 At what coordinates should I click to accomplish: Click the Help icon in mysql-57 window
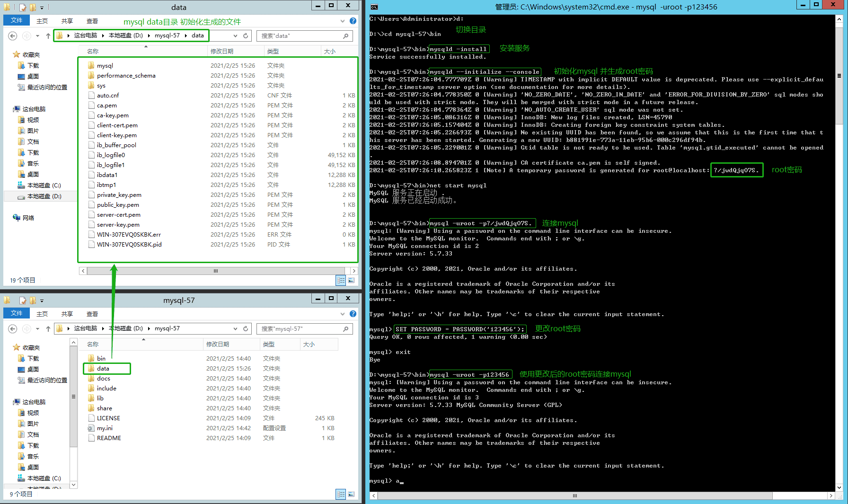coord(353,314)
